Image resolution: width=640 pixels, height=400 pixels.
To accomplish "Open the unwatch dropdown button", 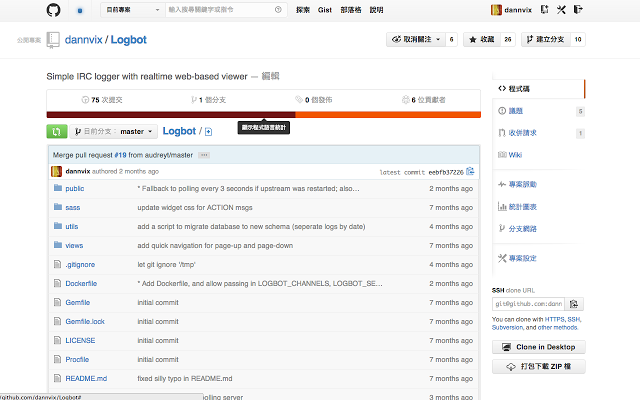I will coord(416,40).
